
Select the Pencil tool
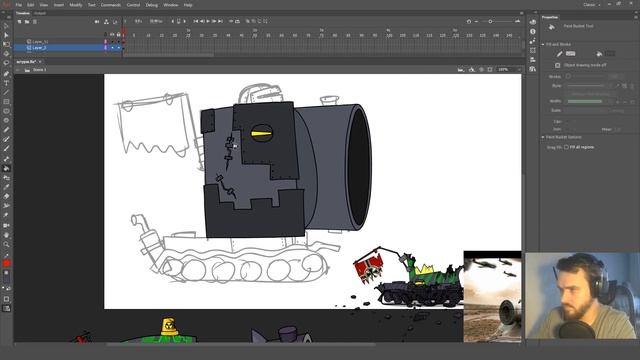pyautogui.click(x=6, y=130)
